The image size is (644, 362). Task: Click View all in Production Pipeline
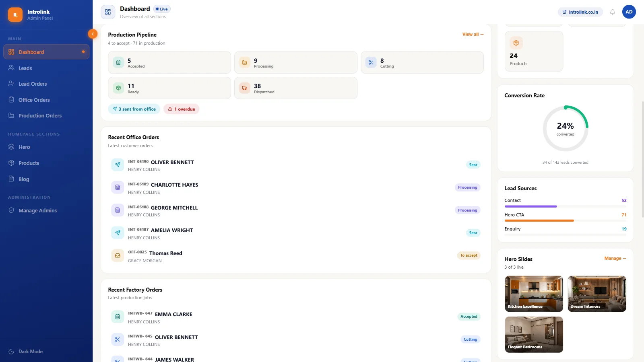[473, 34]
